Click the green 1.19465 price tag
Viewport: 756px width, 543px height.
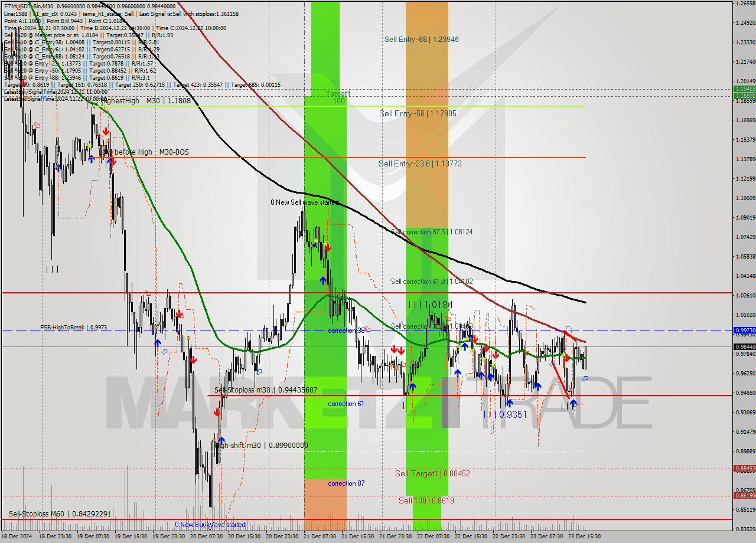744,89
